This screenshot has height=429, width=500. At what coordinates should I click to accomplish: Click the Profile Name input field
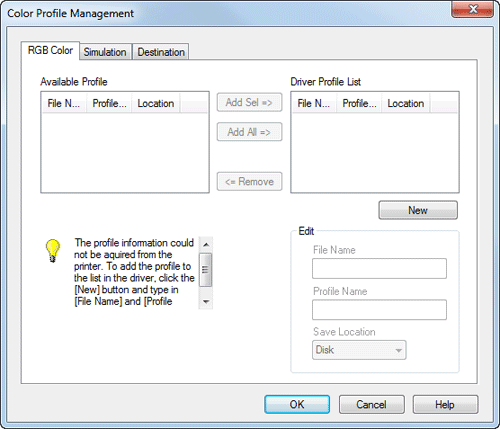(379, 310)
